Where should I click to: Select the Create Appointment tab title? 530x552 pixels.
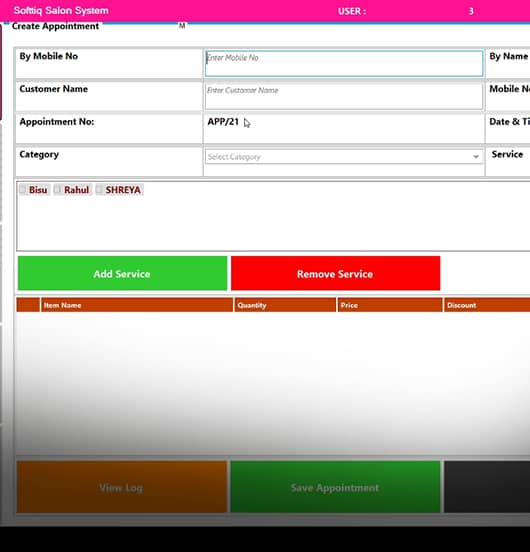[x=55, y=26]
